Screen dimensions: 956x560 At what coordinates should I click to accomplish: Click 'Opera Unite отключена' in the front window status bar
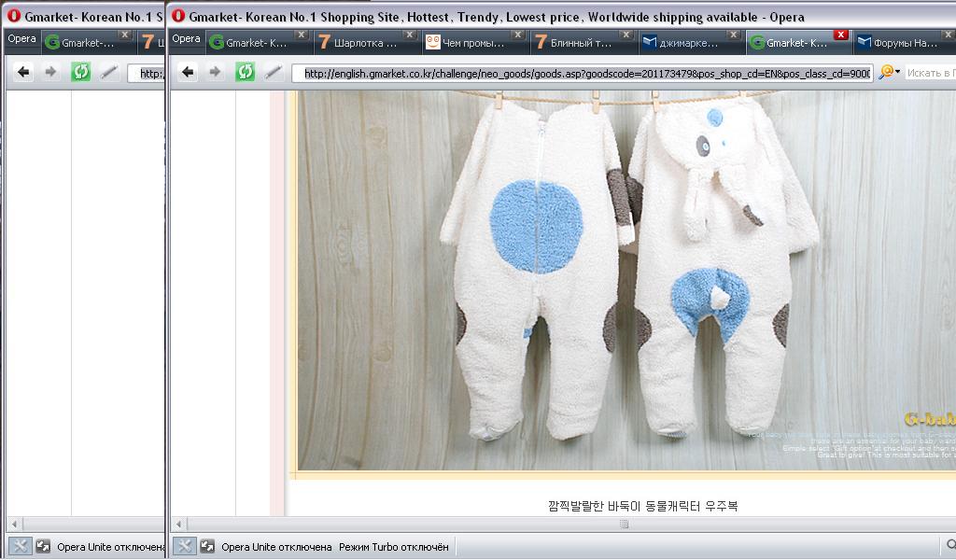(x=276, y=547)
